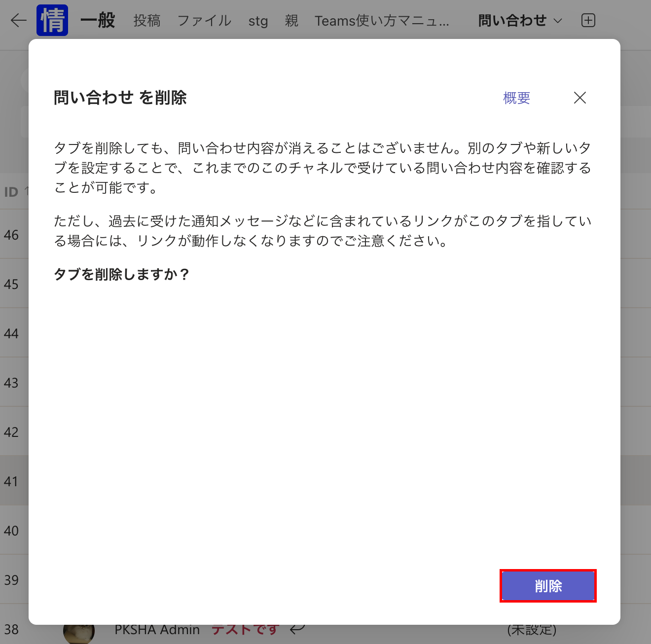Select row ID 43
651x644 pixels.
tap(11, 383)
